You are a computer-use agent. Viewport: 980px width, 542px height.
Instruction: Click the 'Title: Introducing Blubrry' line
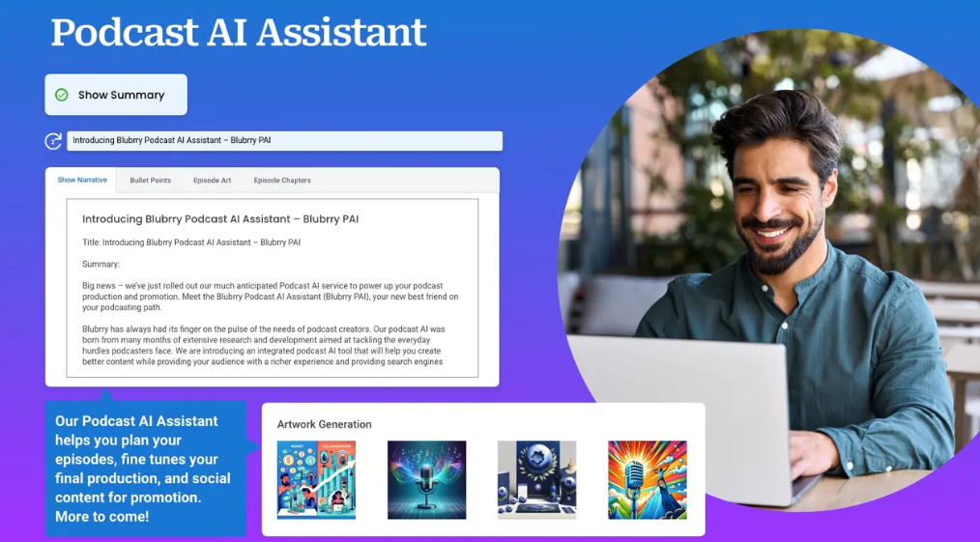pos(191,242)
